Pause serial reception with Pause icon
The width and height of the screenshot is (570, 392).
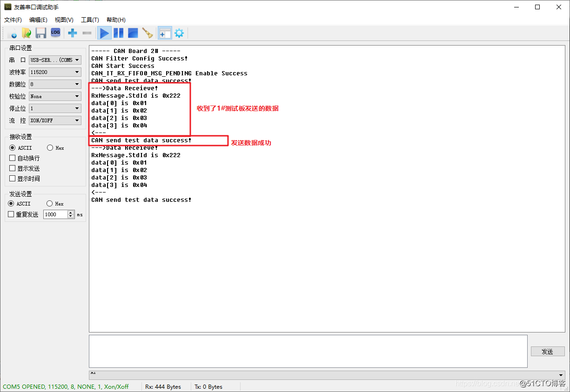coord(119,33)
